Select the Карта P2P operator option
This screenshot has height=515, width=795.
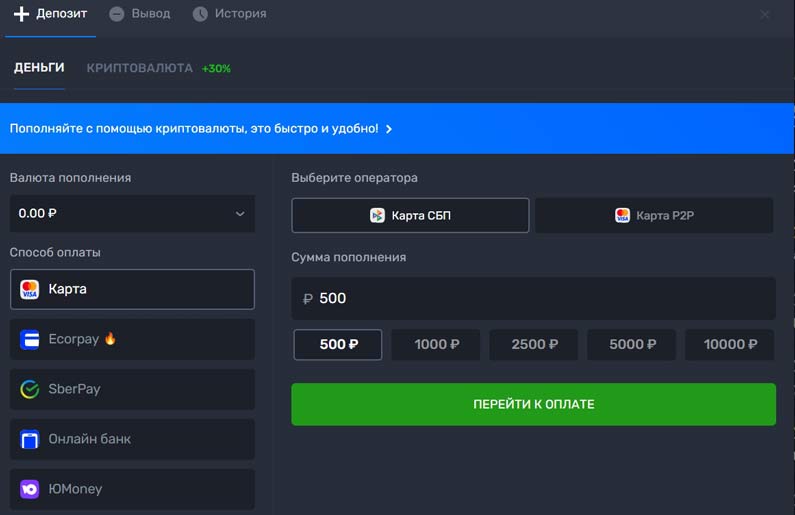(654, 215)
